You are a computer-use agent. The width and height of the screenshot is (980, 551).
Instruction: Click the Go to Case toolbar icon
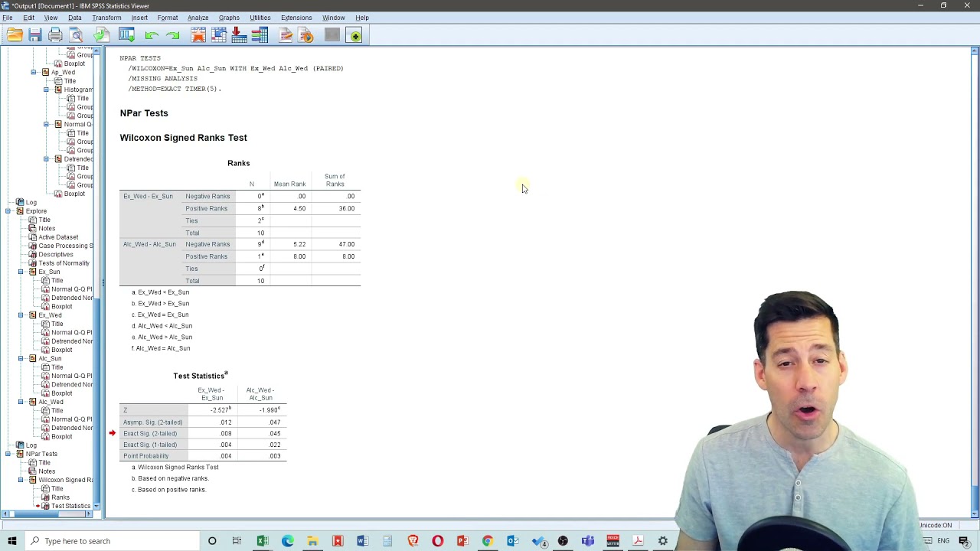point(219,35)
